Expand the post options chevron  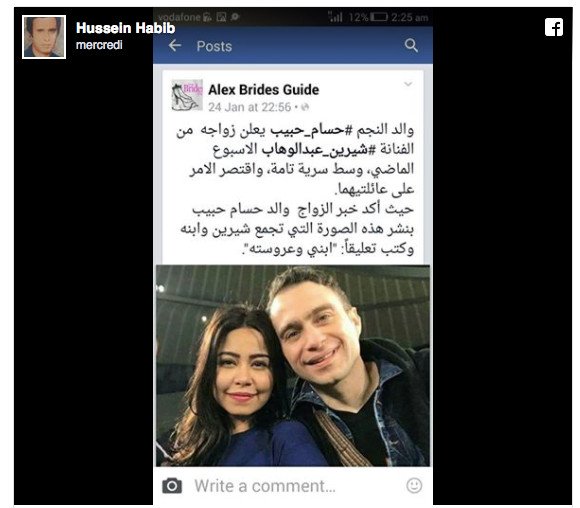click(x=408, y=84)
